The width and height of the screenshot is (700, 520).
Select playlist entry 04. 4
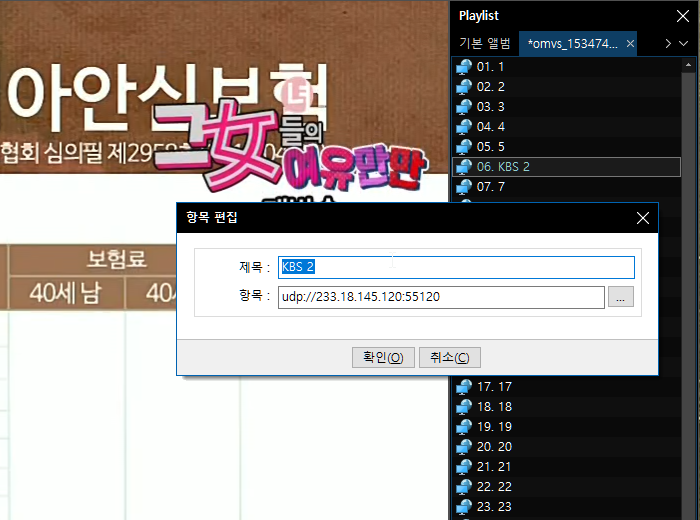(x=567, y=127)
